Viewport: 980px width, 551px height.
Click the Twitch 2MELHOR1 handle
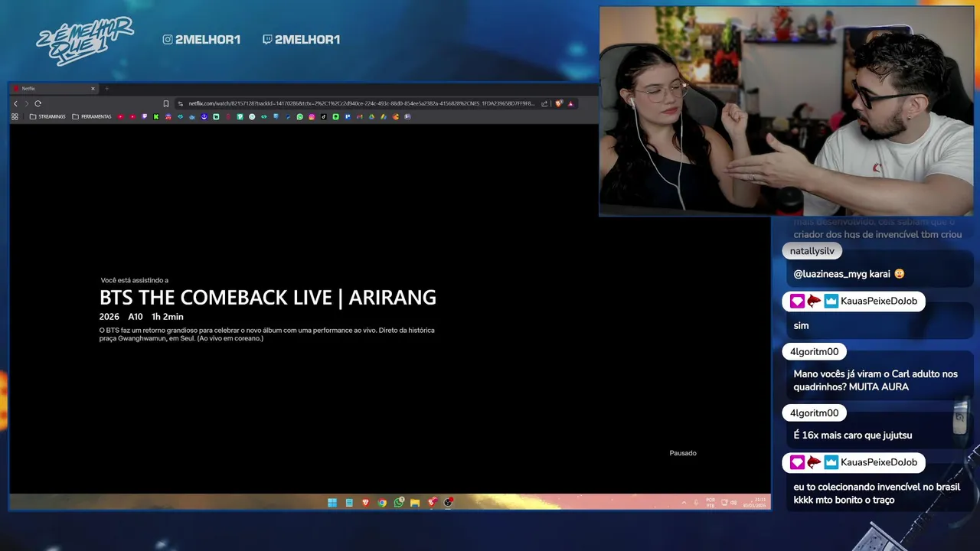click(x=301, y=40)
